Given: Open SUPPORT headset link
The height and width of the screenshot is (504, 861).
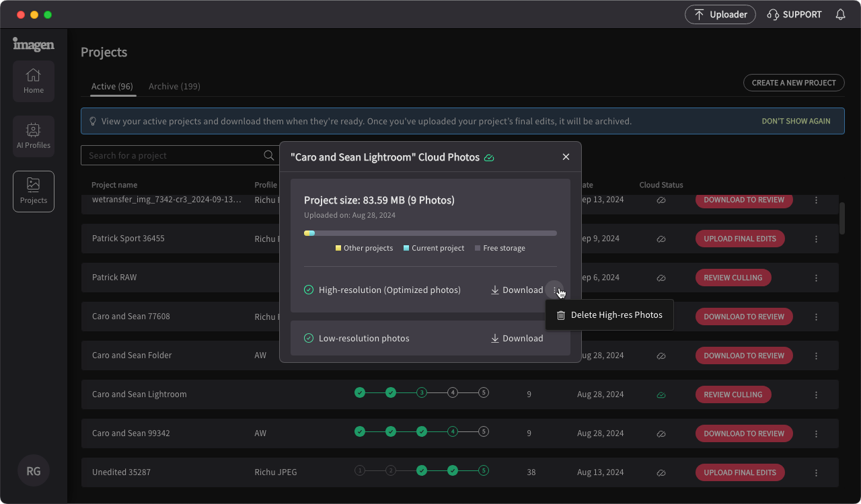Looking at the screenshot, I should click(794, 14).
